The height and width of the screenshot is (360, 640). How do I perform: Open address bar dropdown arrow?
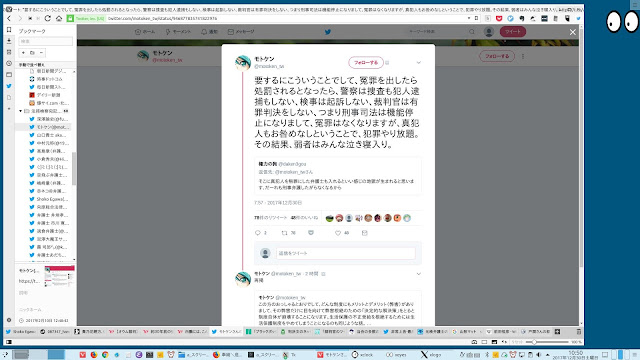[469, 18]
